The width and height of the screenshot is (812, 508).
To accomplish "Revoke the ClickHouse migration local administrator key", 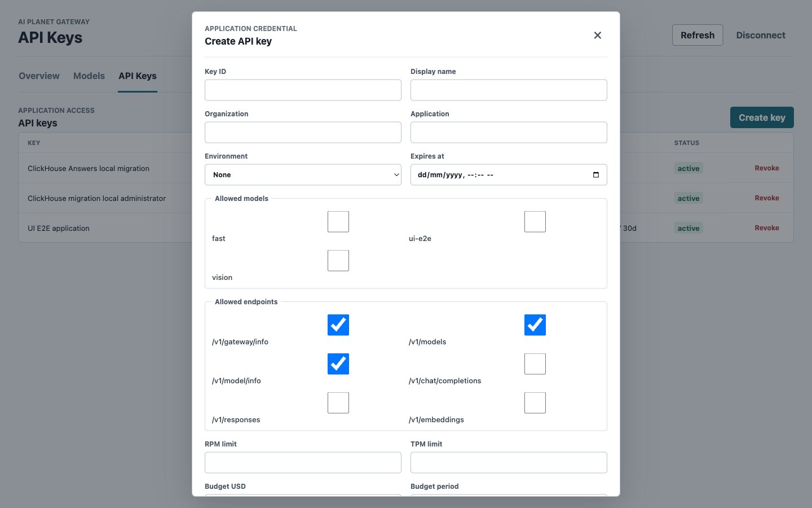I will coord(767,198).
